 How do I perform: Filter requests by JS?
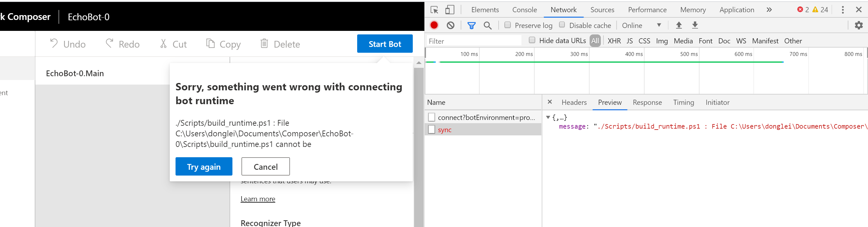coord(629,41)
